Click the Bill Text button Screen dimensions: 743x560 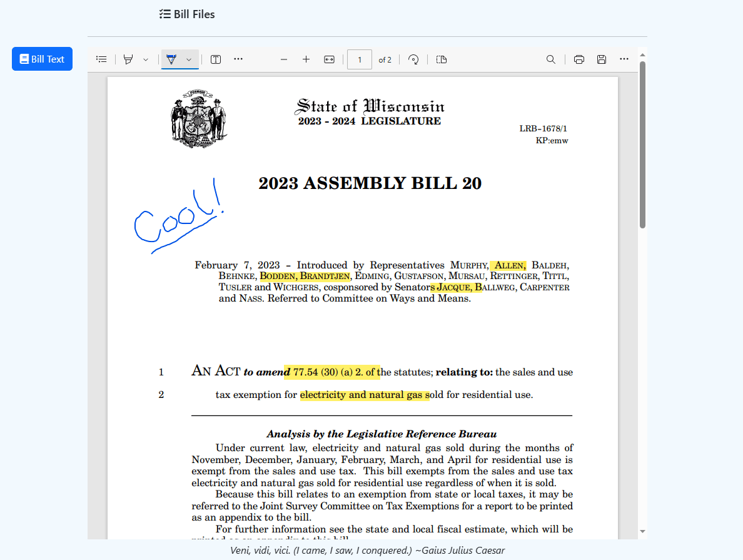coord(42,59)
